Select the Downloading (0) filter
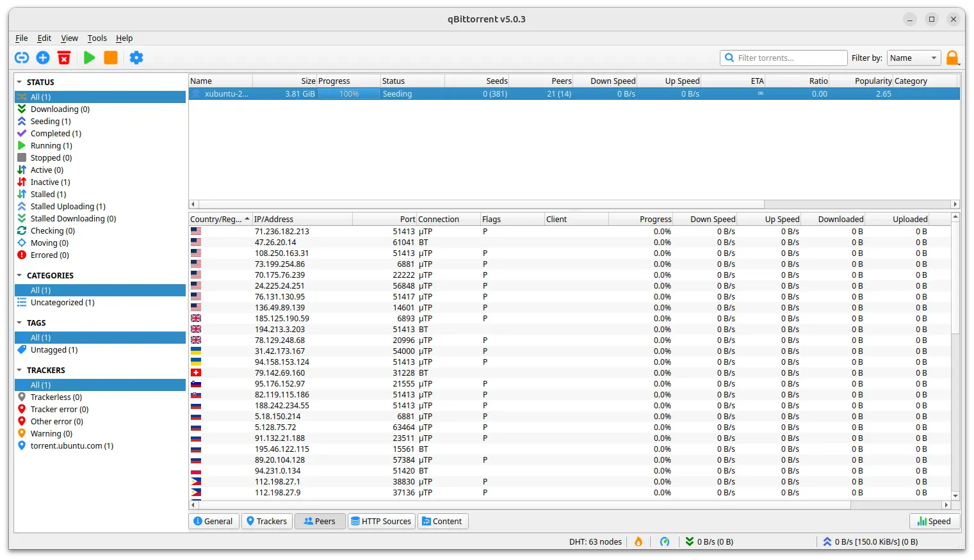Screen dimensions: 974x560 click(x=100, y=109)
